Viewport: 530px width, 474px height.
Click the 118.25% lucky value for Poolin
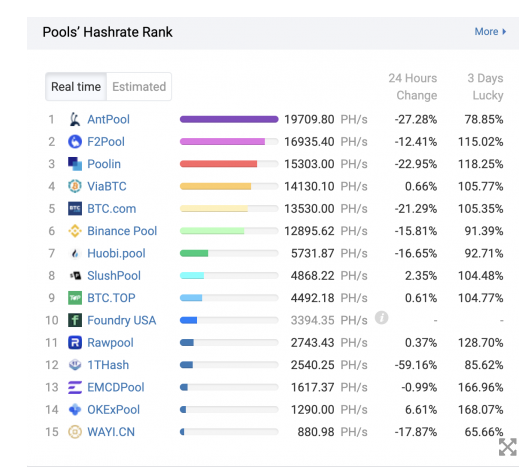pos(481,164)
